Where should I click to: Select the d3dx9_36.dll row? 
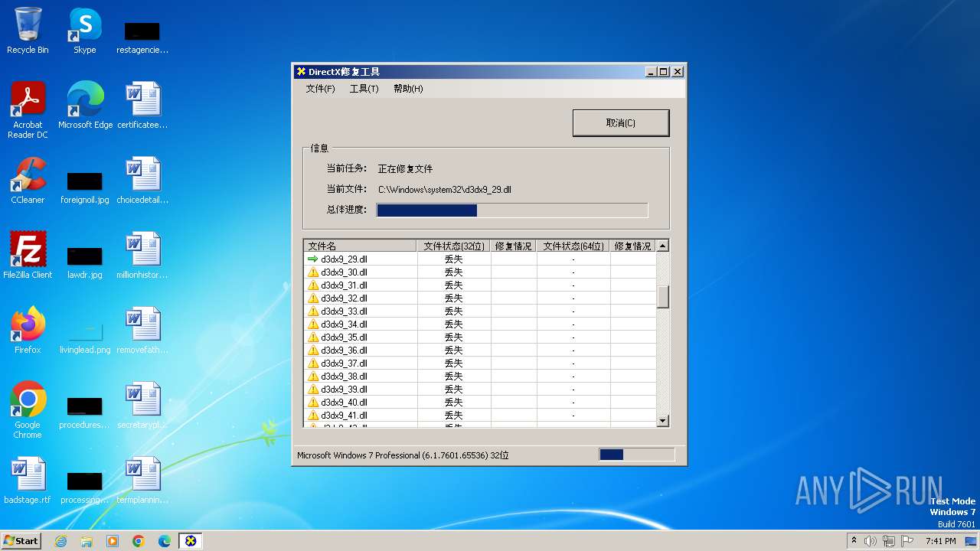480,350
